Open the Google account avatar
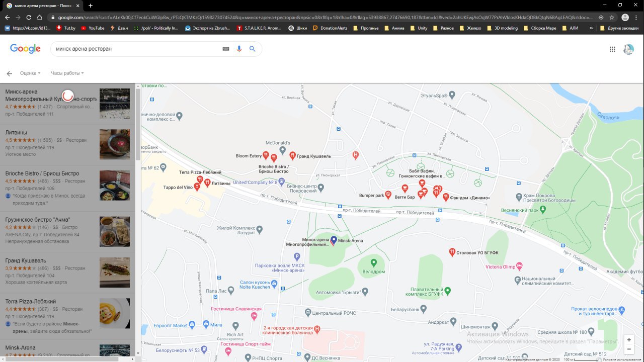644x362 pixels. (628, 49)
